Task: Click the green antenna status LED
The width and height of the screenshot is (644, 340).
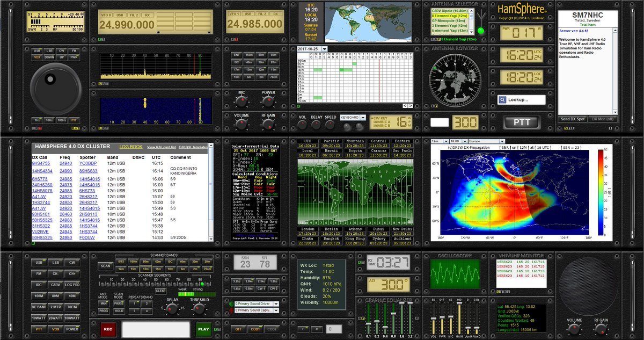Action: pos(480,31)
